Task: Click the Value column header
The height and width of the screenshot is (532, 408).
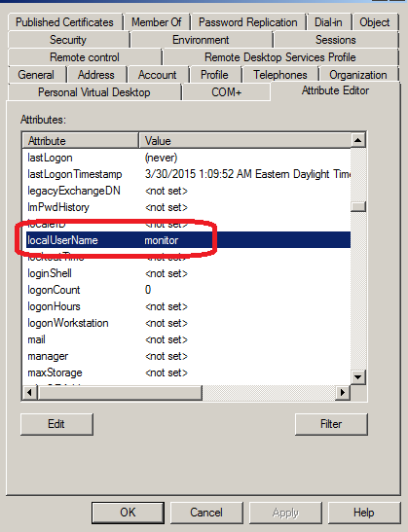Action: 245,140
